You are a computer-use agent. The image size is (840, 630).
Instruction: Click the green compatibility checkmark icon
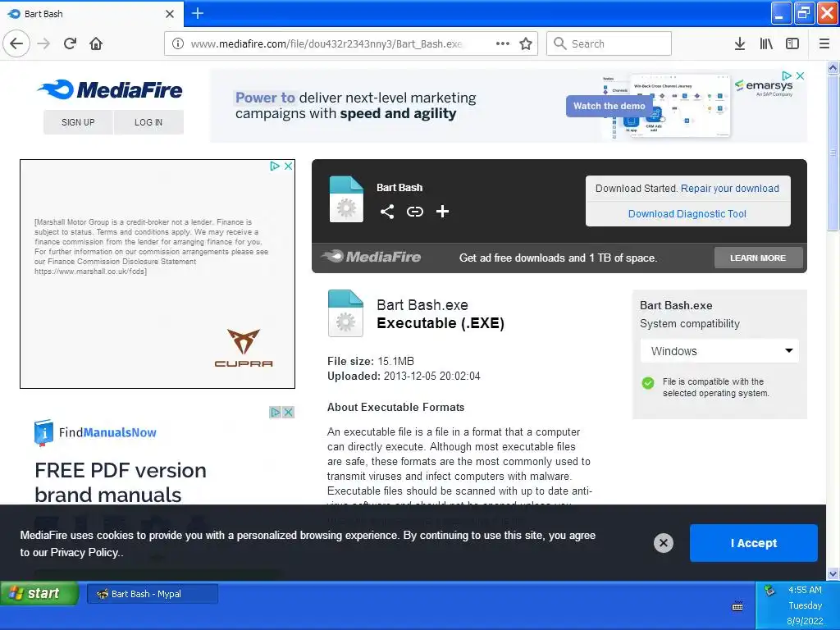pos(648,383)
